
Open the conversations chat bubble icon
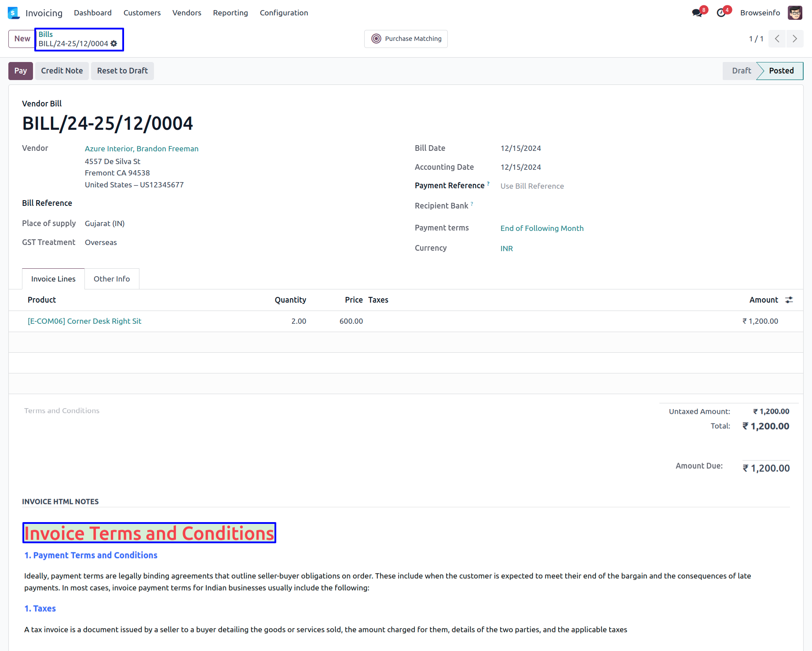697,13
